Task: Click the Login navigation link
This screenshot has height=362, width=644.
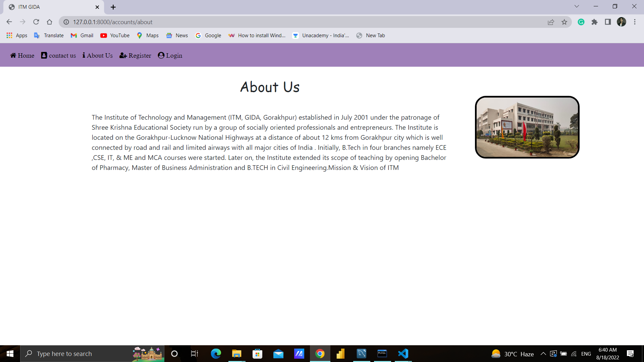Action: pos(170,56)
